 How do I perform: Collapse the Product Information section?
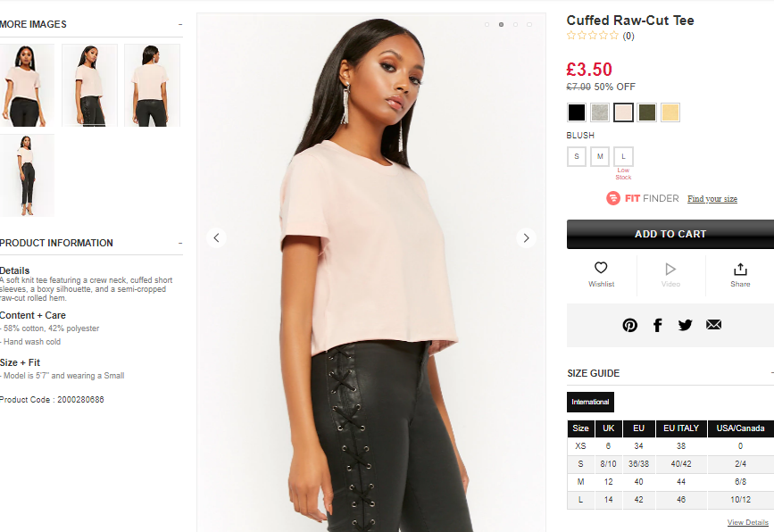tap(180, 243)
